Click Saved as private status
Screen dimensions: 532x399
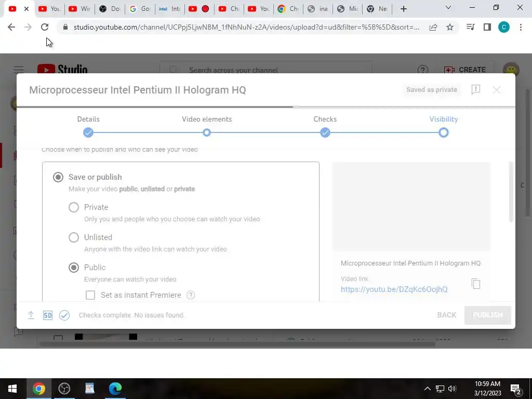tap(432, 89)
